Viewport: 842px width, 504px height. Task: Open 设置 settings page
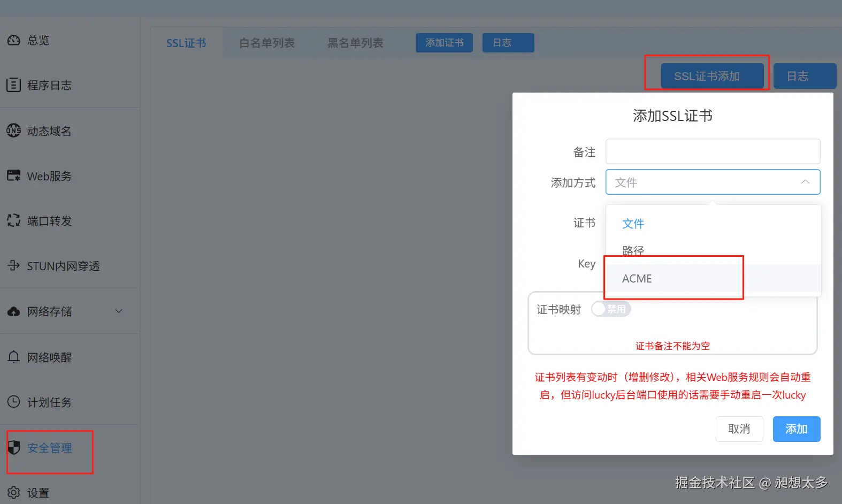[x=38, y=492]
